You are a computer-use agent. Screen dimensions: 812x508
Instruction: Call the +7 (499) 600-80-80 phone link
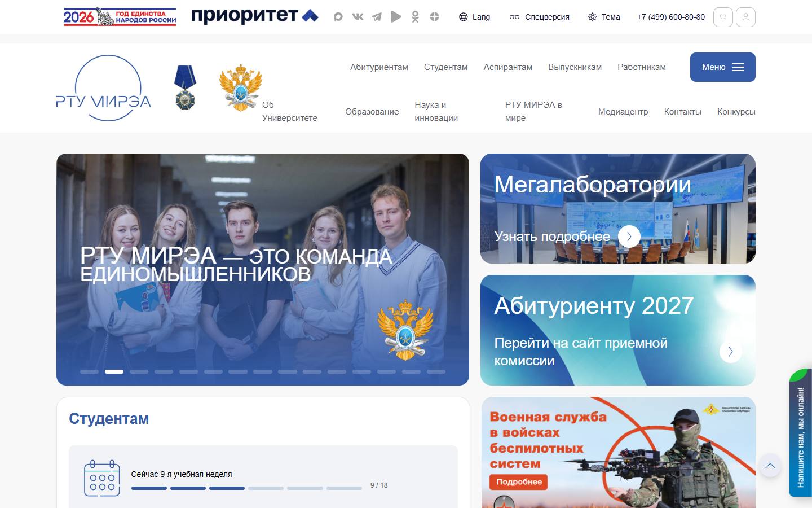pos(670,17)
